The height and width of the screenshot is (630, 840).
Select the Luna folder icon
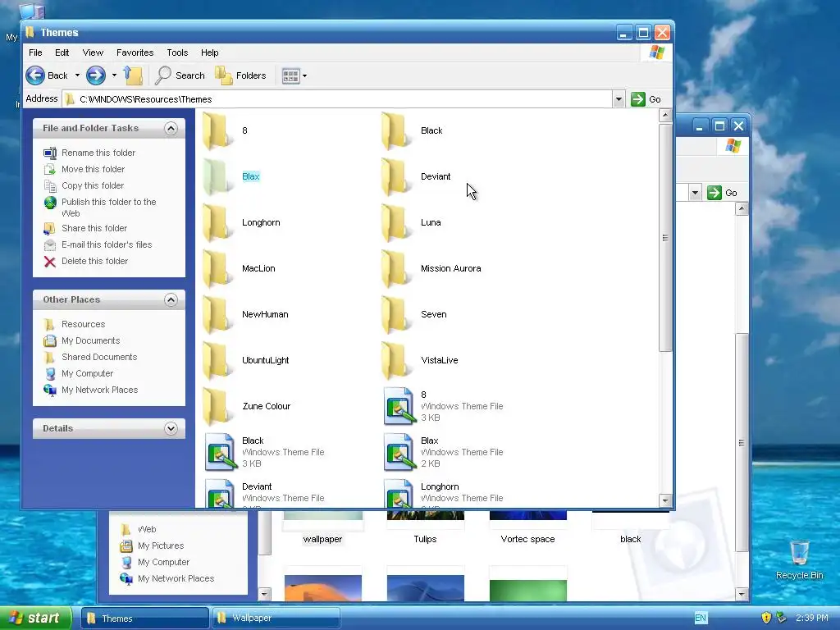[397, 223]
